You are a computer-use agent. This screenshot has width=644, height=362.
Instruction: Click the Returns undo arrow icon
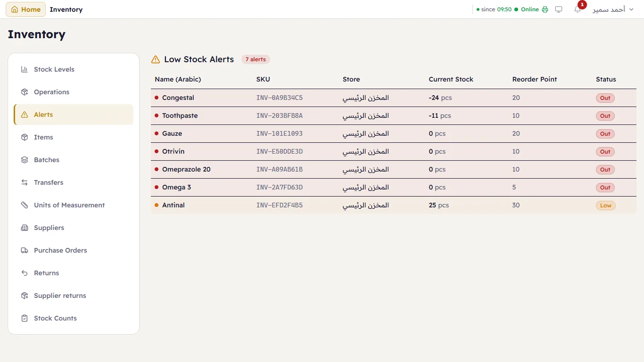[x=25, y=273]
